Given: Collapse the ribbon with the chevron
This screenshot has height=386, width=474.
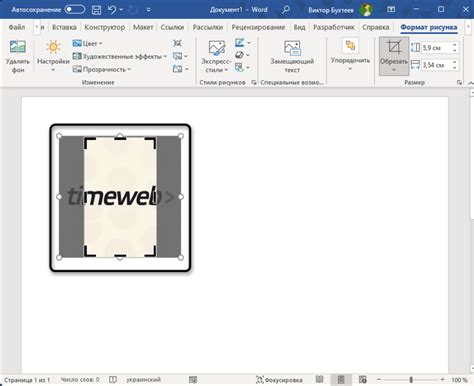Looking at the screenshot, I should click(471, 83).
